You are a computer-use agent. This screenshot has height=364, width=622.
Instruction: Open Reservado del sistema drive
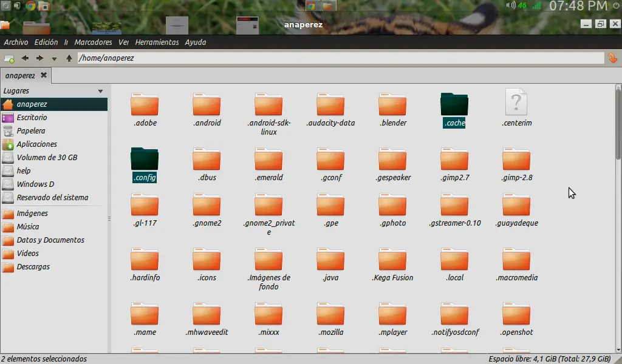[x=54, y=197]
